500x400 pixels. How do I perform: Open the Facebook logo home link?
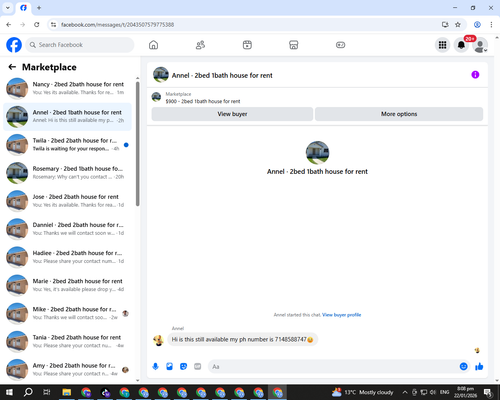(x=14, y=45)
